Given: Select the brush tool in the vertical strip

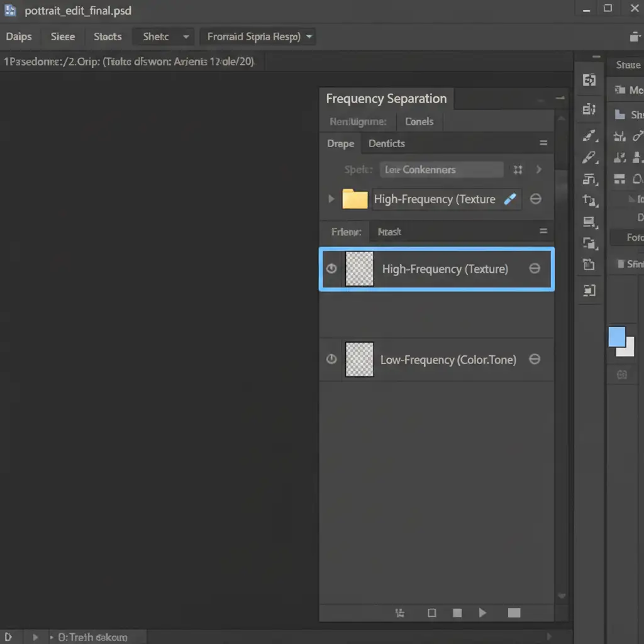Looking at the screenshot, I should pyautogui.click(x=589, y=157).
